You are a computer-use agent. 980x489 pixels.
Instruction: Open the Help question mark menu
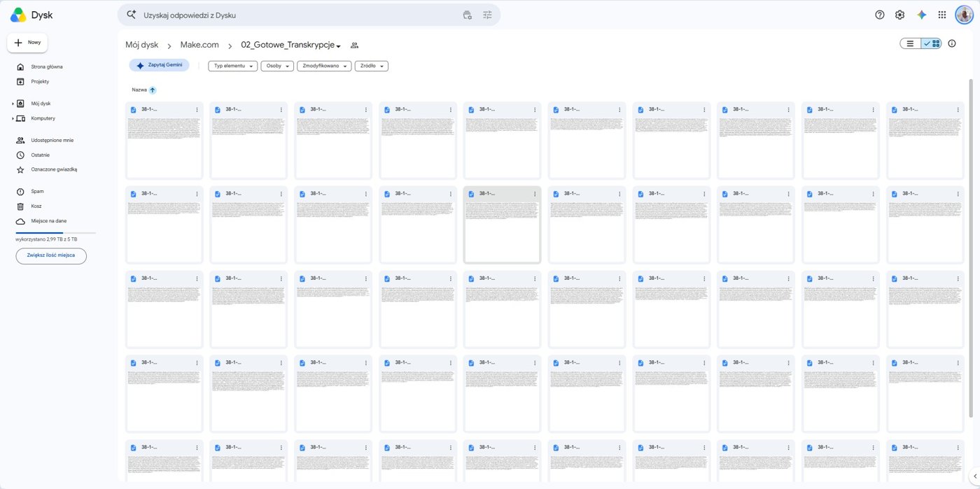coord(880,15)
